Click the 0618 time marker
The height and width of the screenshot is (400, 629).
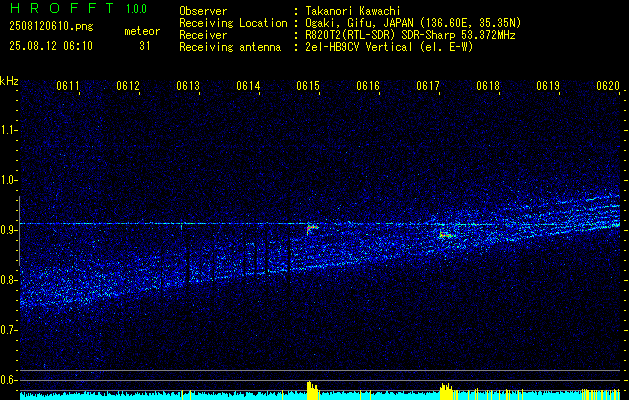pos(488,85)
